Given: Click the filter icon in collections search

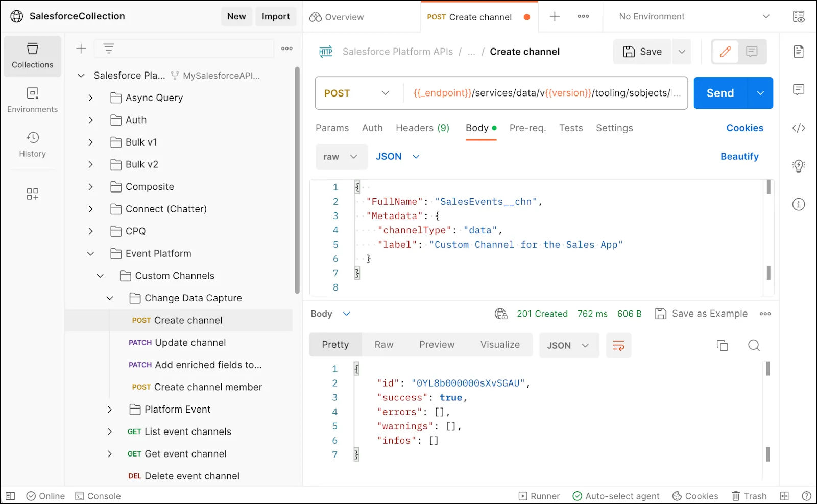Looking at the screenshot, I should [x=109, y=49].
